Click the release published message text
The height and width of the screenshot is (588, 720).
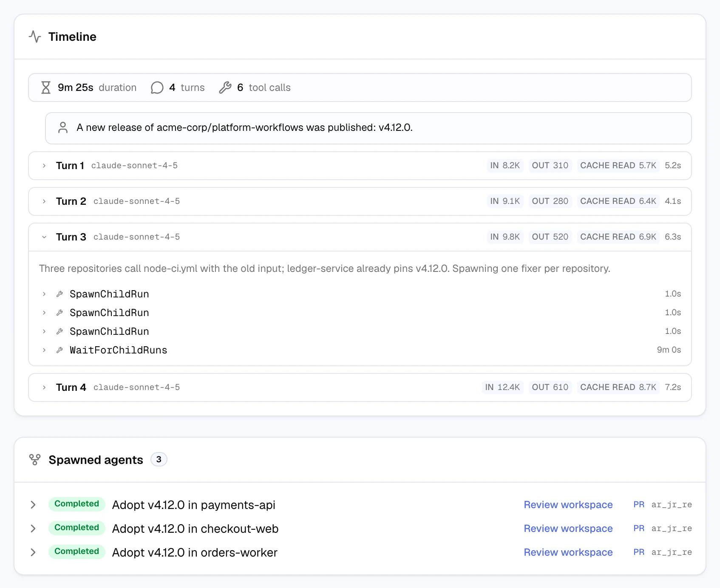[x=244, y=127]
